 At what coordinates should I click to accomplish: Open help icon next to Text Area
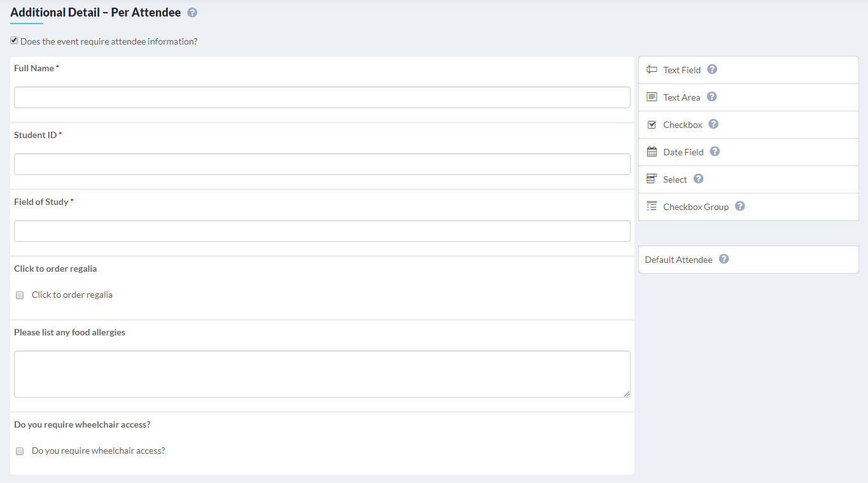[x=711, y=97]
